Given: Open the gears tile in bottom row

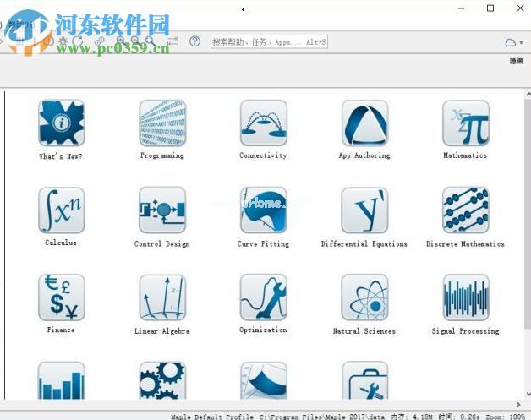Looking at the screenshot, I should [162, 380].
